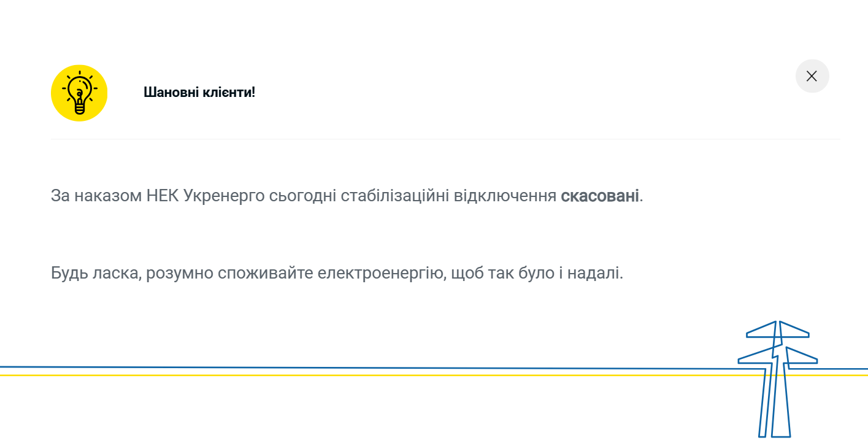Click the blue power line graphic
The width and height of the screenshot is (868, 443).
pyautogui.click(x=368, y=368)
